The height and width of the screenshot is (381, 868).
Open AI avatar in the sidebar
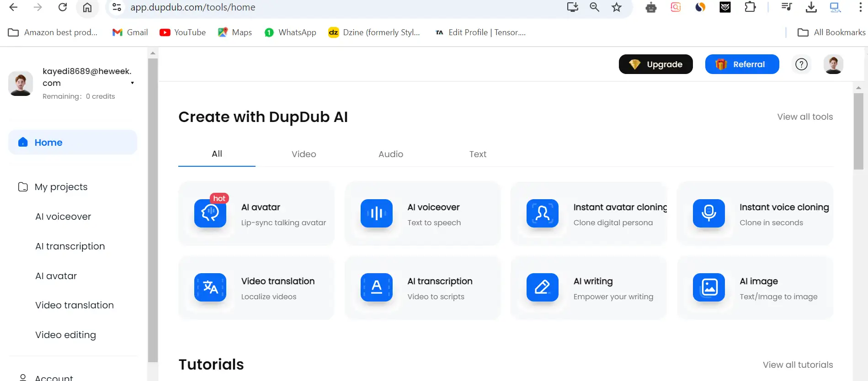56,276
